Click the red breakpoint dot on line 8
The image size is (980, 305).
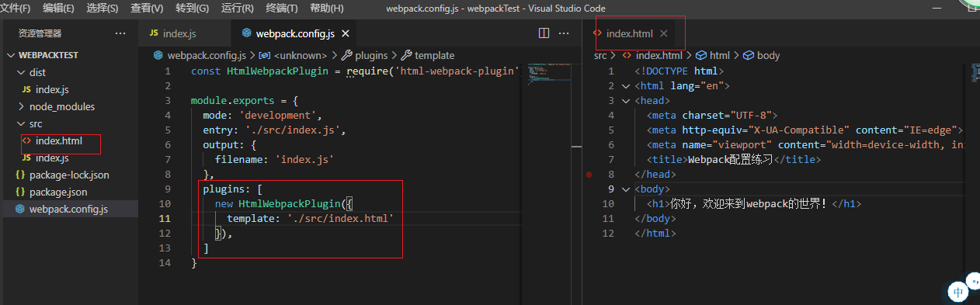coord(590,175)
